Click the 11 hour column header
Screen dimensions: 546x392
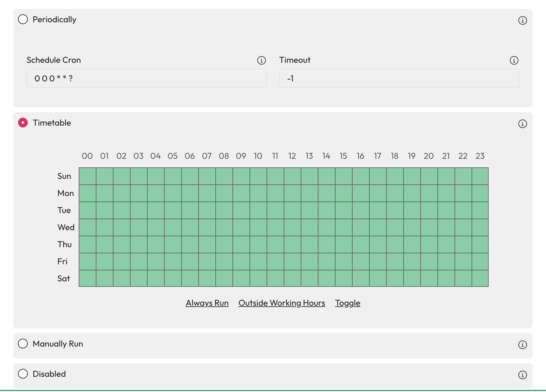[275, 156]
